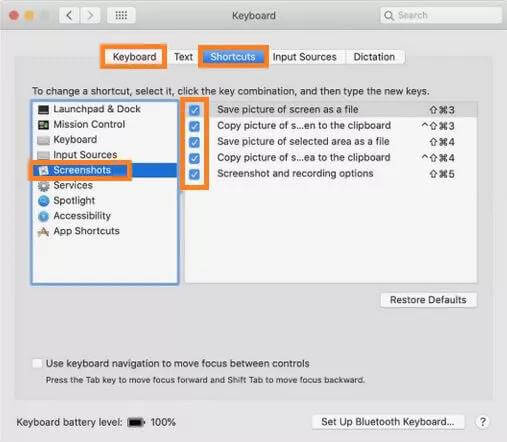Image resolution: width=507 pixels, height=442 pixels.
Task: Uncheck Save picture of selected area as file
Action: pyautogui.click(x=194, y=142)
